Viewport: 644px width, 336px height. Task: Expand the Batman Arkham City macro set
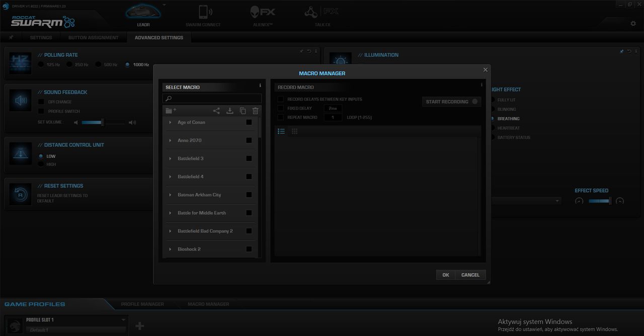[170, 195]
